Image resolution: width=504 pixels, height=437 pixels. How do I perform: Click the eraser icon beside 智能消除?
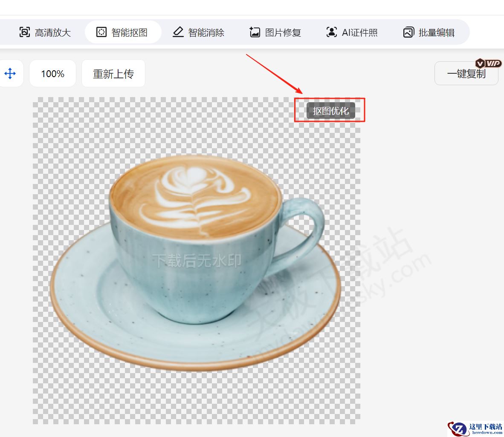coord(178,32)
